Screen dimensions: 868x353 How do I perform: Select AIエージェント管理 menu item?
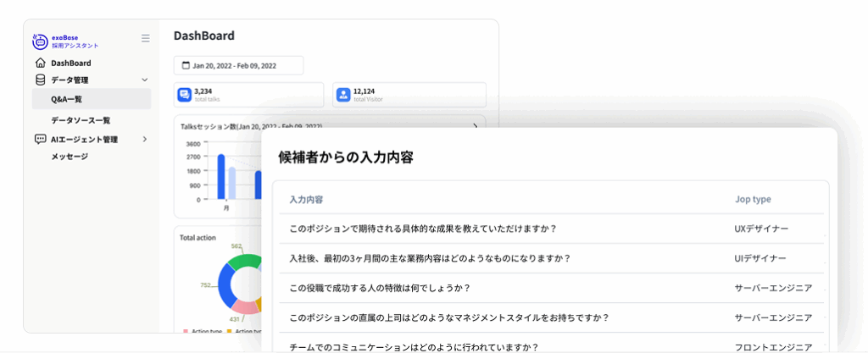[84, 139]
